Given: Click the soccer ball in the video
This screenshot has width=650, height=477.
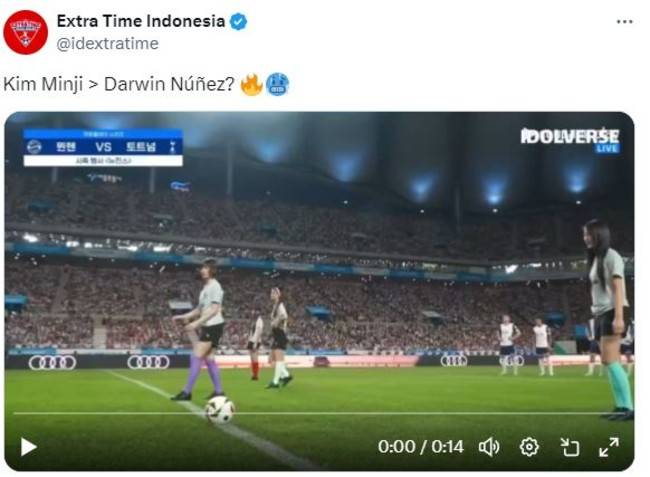Looking at the screenshot, I should tap(220, 410).
